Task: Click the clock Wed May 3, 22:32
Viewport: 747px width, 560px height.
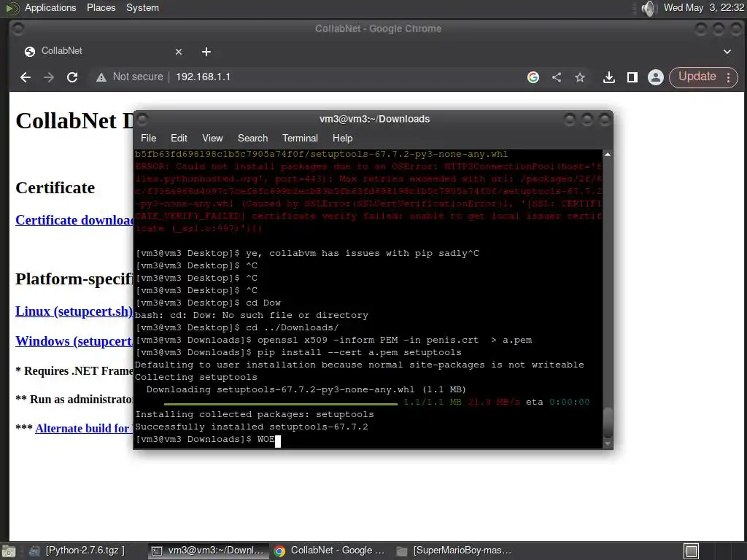Action: click(704, 7)
